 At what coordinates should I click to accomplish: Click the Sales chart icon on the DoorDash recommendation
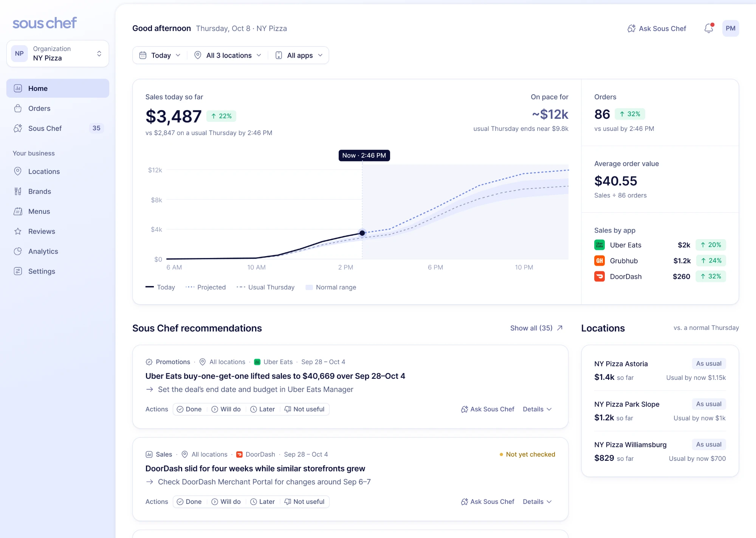click(x=149, y=454)
